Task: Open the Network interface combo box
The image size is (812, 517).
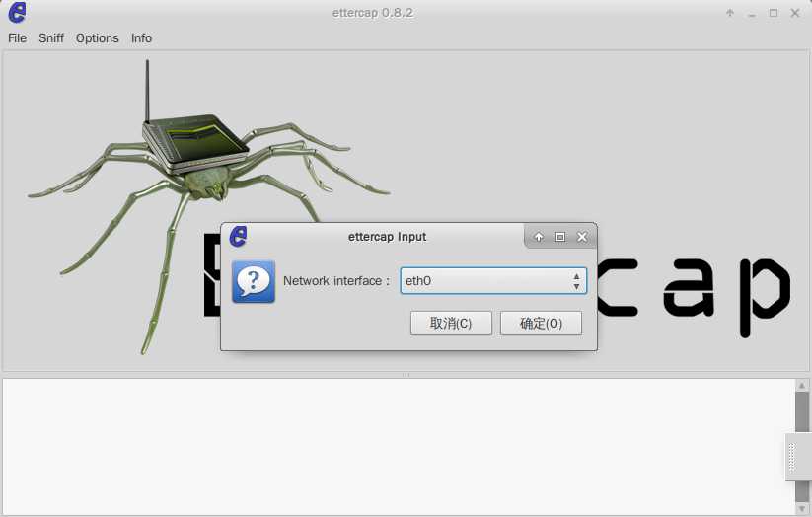Action: [x=493, y=281]
